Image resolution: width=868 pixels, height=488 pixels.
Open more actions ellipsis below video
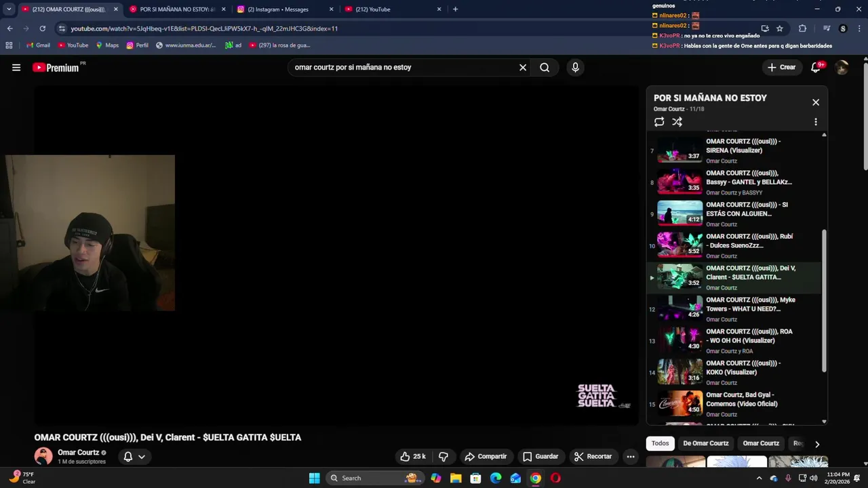click(631, 456)
